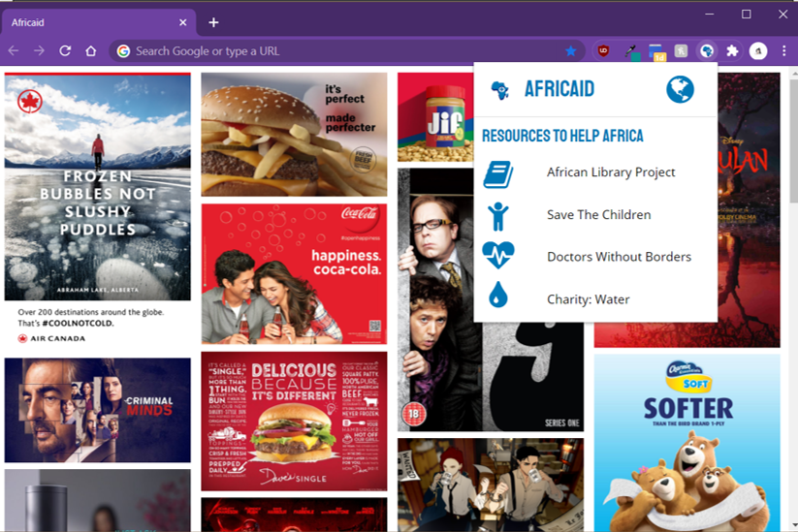Click the book icon for African Library Project
Image resolution: width=798 pixels, height=532 pixels.
(x=497, y=174)
